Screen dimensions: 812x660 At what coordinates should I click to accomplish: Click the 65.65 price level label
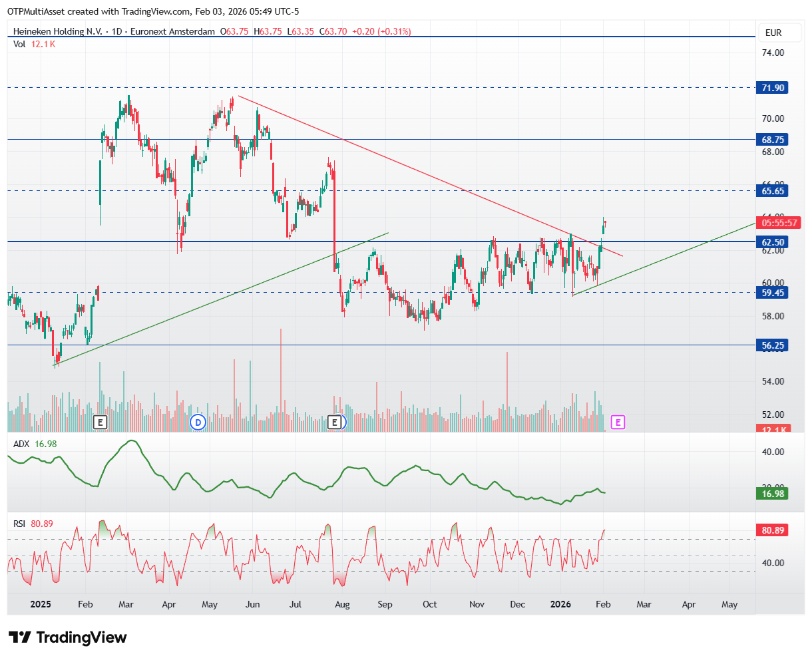click(x=773, y=191)
